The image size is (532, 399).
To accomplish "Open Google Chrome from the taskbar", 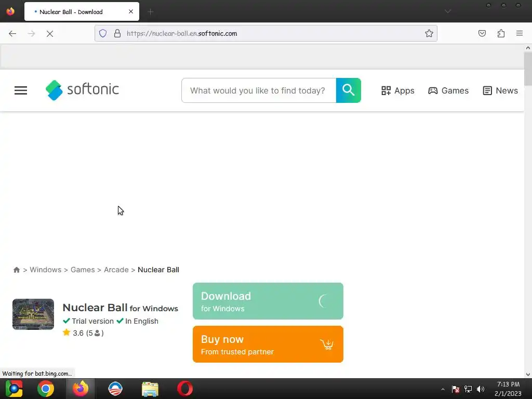I will [46, 389].
